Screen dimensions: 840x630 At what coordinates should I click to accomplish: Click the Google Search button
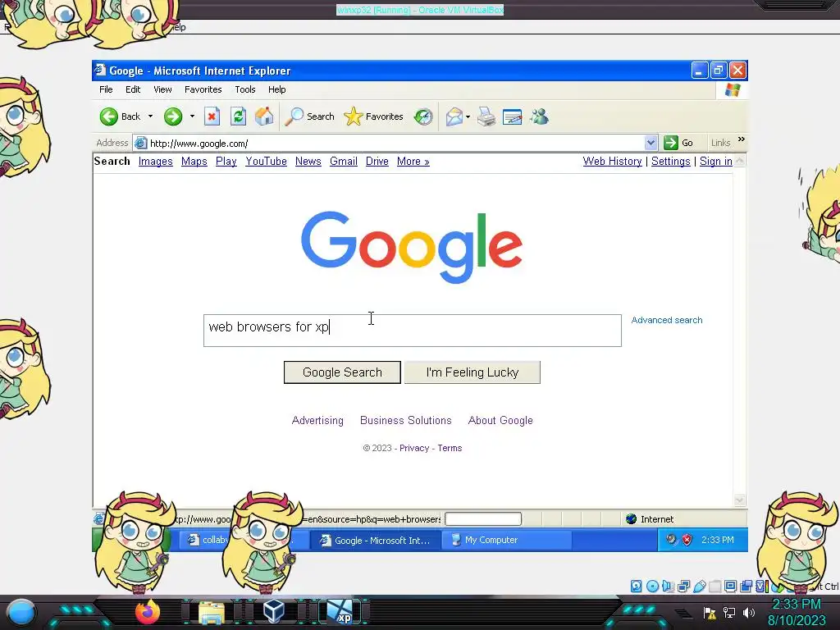[x=342, y=372]
